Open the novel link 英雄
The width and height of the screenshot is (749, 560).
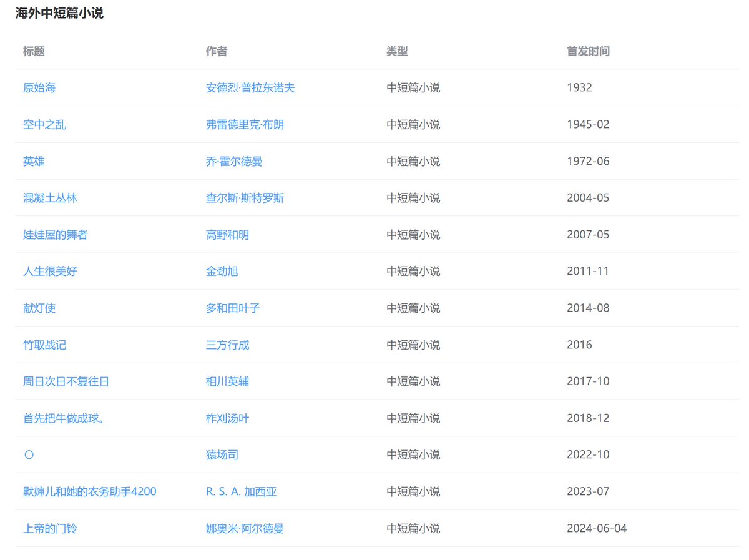(x=34, y=161)
